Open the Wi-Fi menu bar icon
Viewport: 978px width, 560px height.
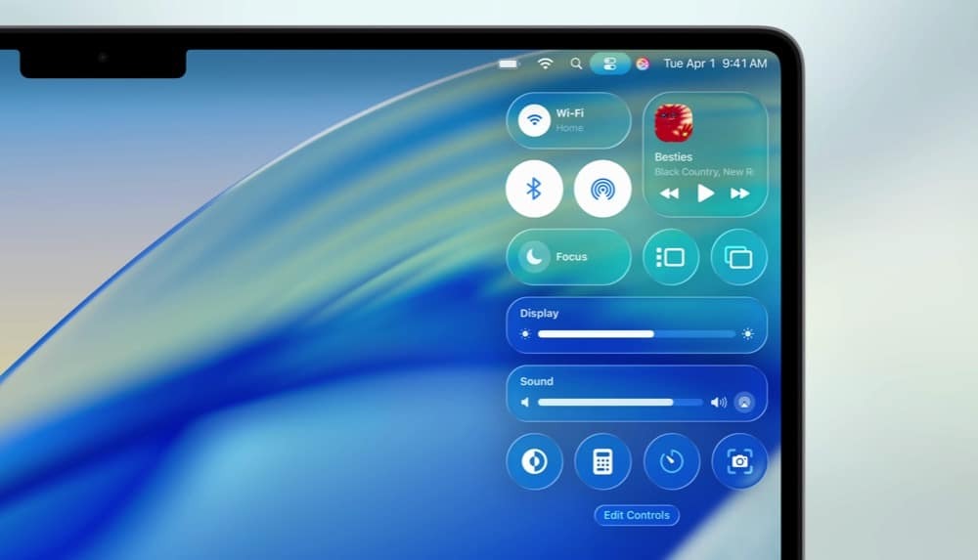[x=545, y=64]
